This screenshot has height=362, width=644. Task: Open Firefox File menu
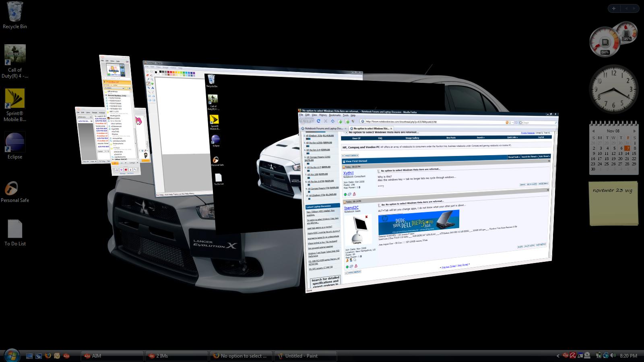(301, 115)
